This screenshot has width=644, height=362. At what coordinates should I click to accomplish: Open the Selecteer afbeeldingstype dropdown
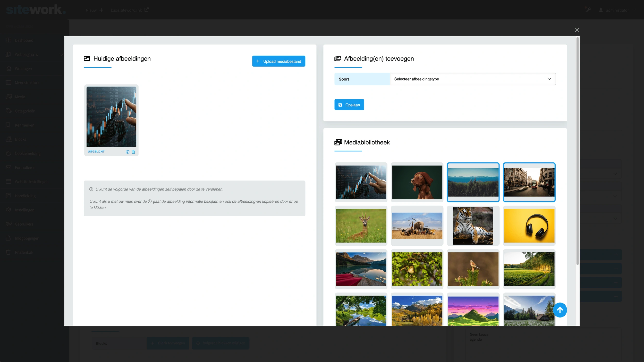coord(473,79)
